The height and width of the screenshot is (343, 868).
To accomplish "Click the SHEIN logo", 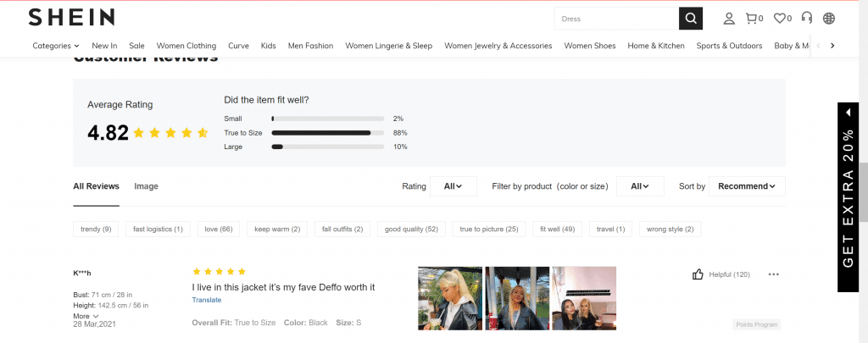I will point(72,18).
